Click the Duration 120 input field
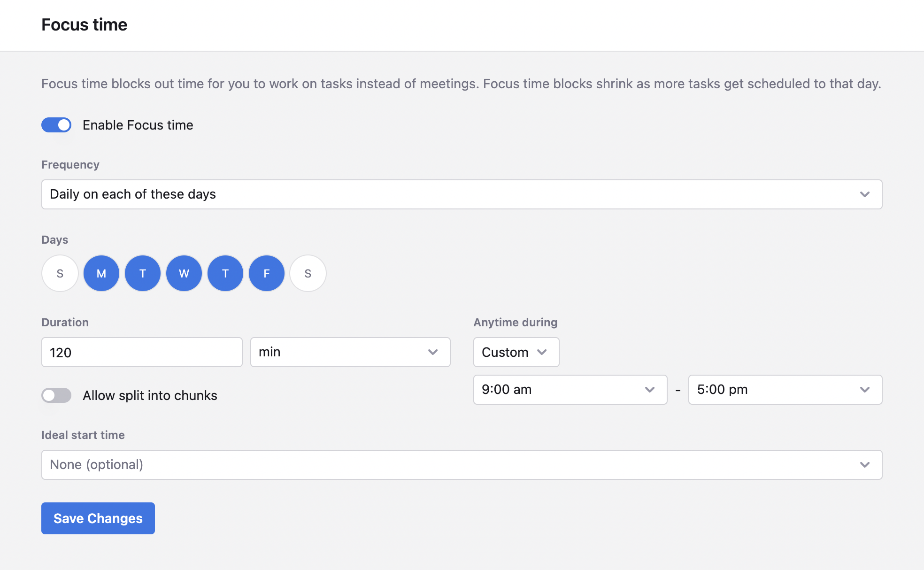Image resolution: width=924 pixels, height=570 pixels. 142,352
